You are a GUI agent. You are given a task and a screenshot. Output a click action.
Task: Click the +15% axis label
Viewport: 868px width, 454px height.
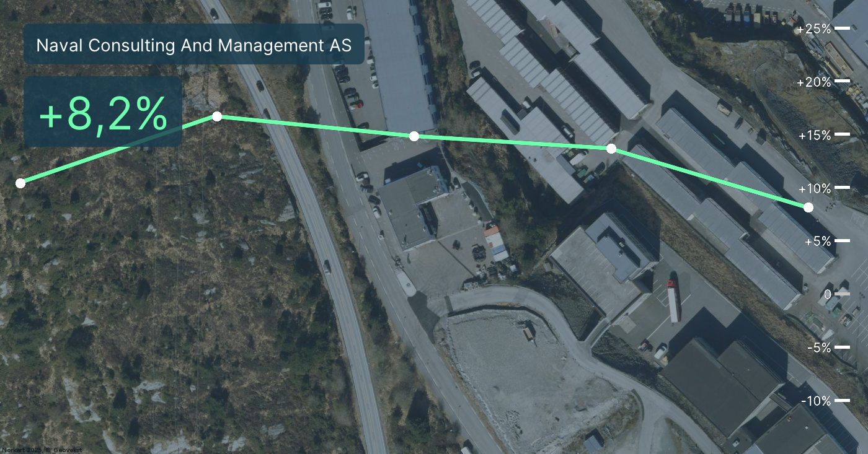(x=814, y=135)
